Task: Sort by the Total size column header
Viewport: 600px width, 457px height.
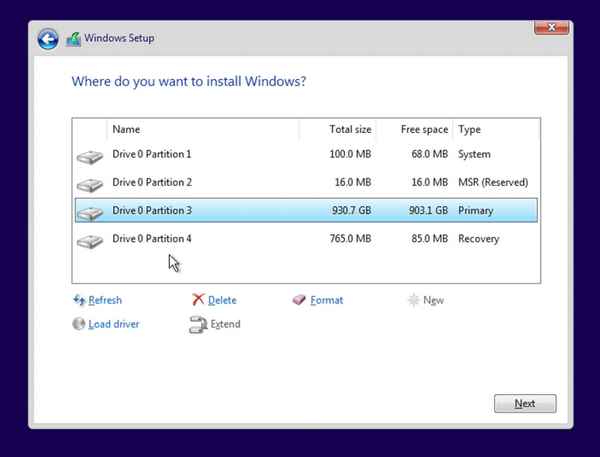Action: click(338, 129)
